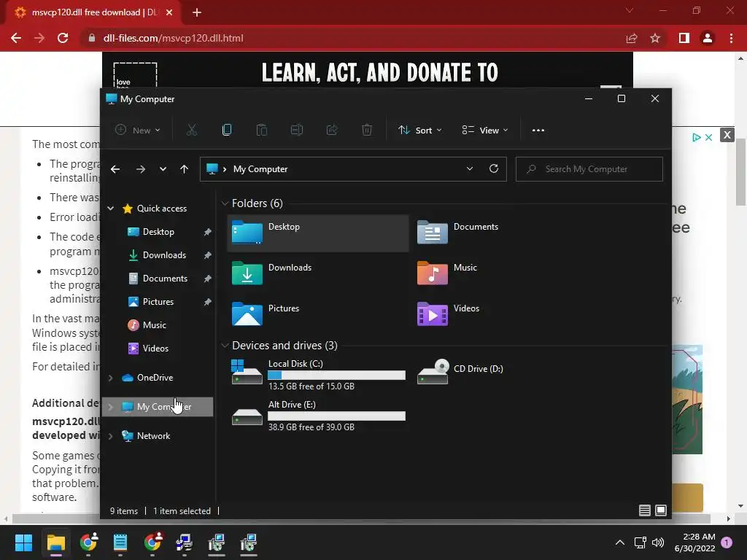This screenshot has height=560, width=747.
Task: Show hidden system tray icons
Action: (x=620, y=542)
